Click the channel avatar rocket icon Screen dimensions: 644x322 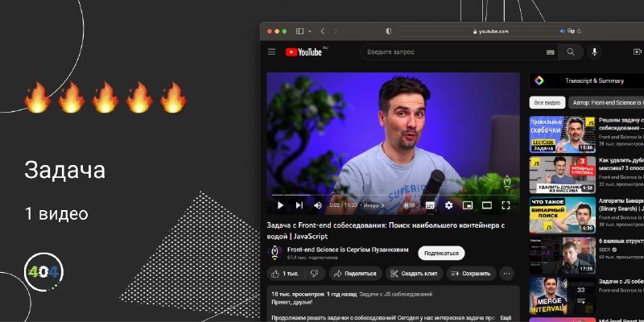(275, 253)
